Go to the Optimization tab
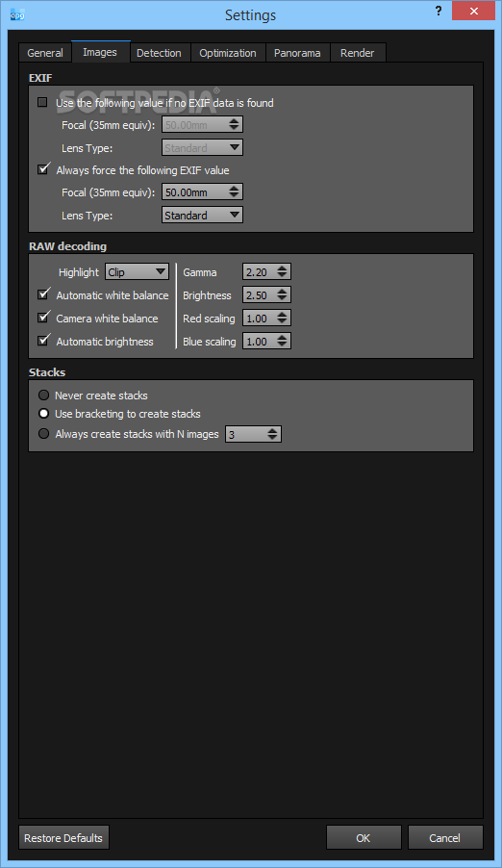The width and height of the screenshot is (502, 868). [x=228, y=53]
